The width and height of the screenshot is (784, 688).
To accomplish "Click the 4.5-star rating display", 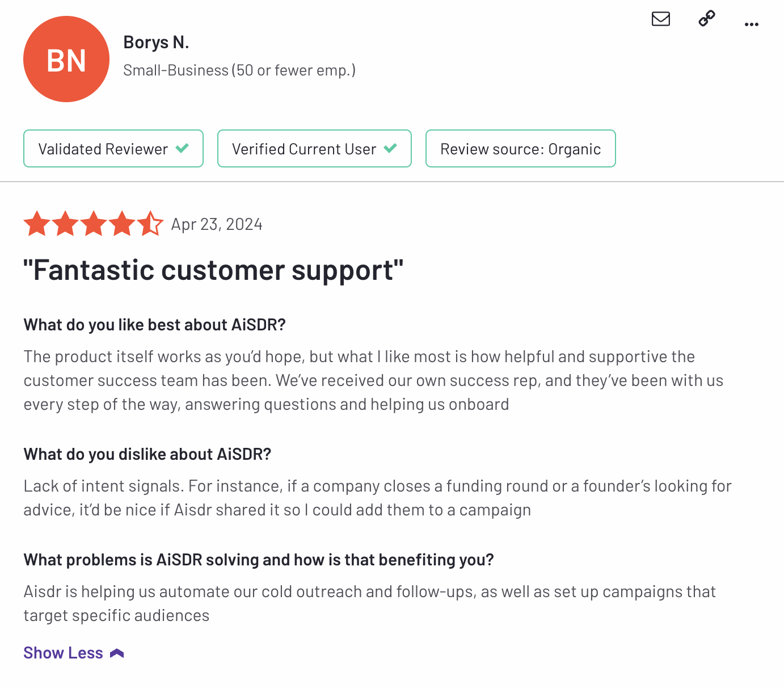I will tap(94, 224).
